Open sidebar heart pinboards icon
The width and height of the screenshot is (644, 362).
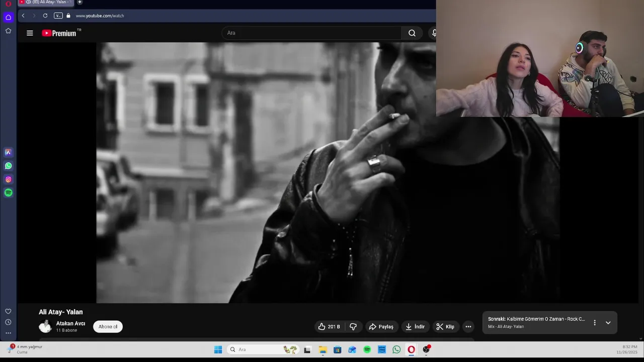click(x=8, y=311)
